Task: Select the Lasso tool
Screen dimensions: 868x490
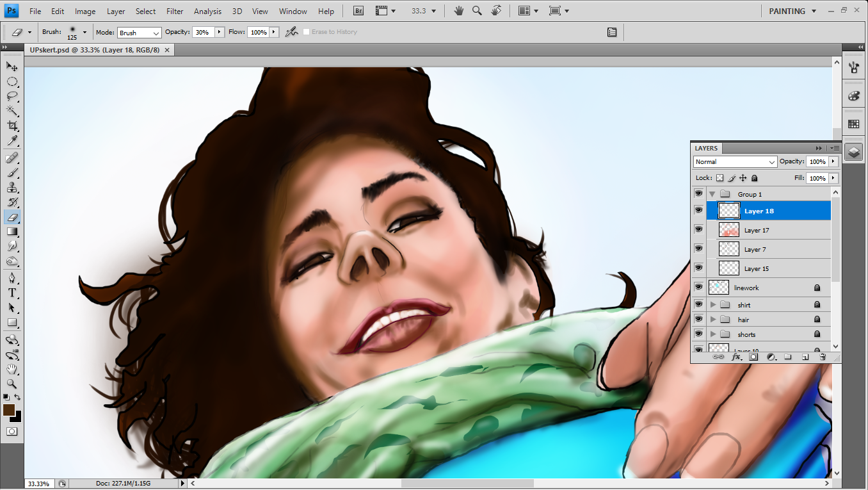Action: pyautogui.click(x=12, y=96)
